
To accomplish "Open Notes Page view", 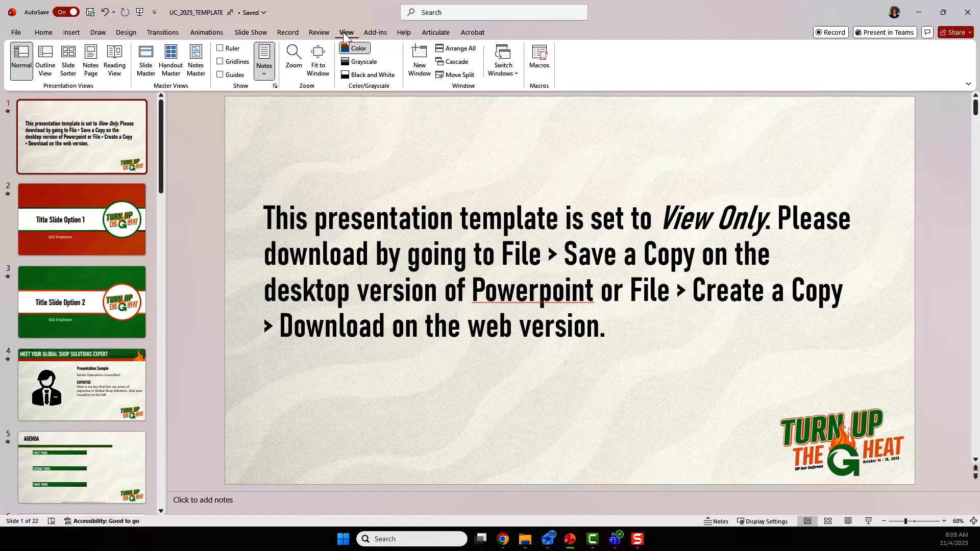I will pos(90,60).
